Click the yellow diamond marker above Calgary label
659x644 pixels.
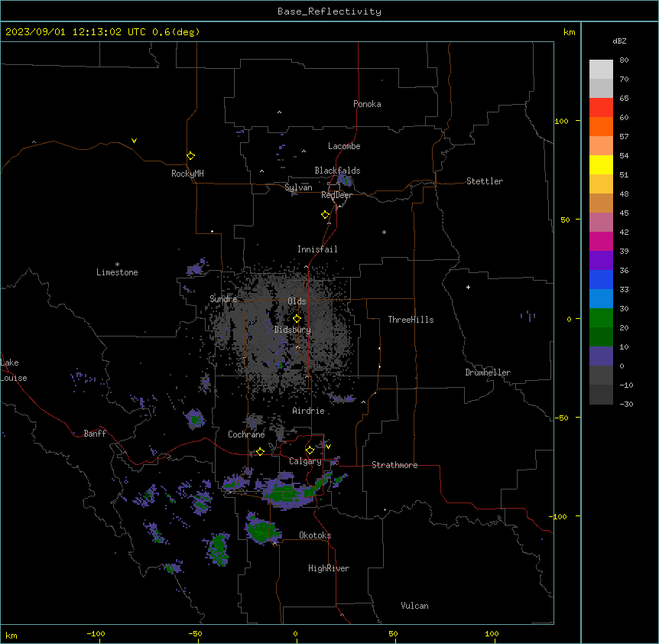[x=310, y=450]
